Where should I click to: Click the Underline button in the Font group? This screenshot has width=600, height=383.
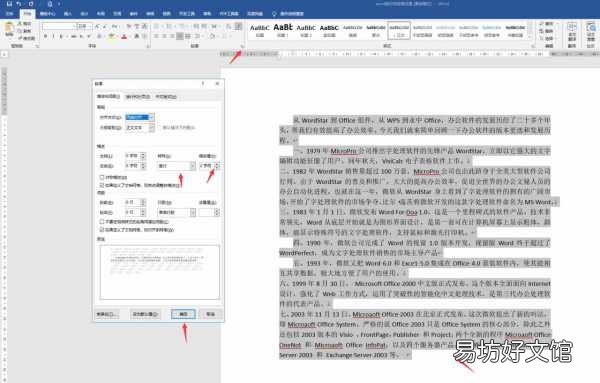61,36
